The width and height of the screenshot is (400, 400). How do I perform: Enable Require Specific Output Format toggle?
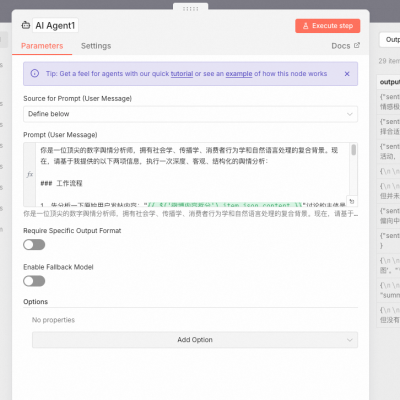pyautogui.click(x=34, y=245)
